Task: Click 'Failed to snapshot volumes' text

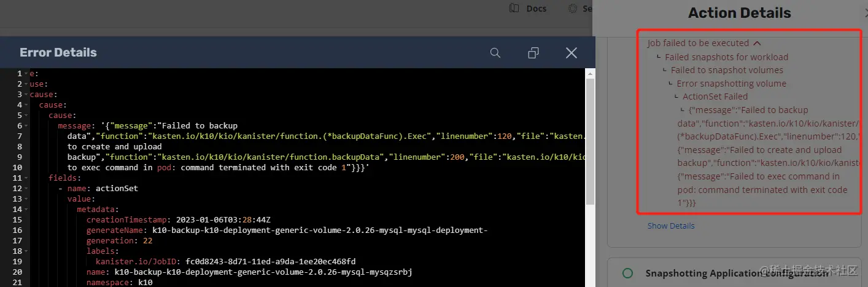Action: (727, 70)
